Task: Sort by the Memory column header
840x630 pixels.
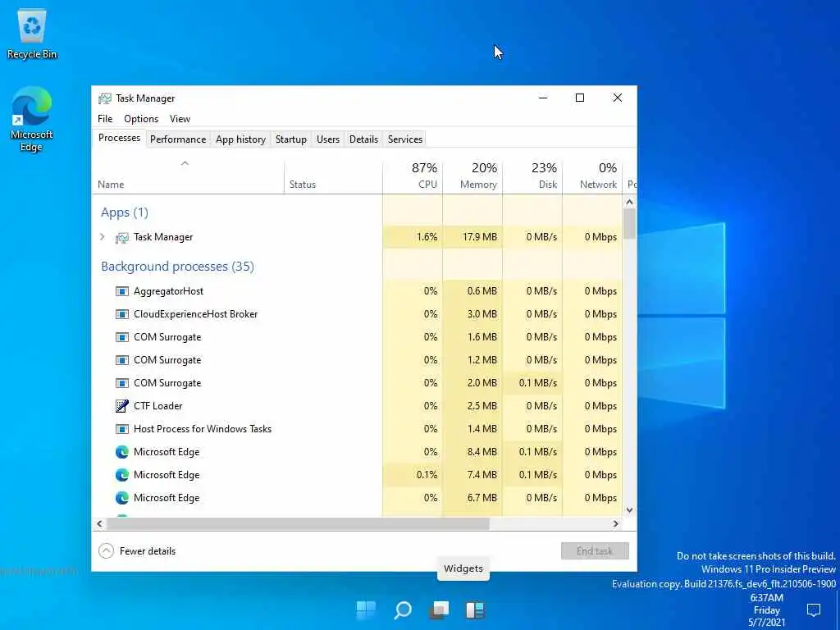Action: point(472,177)
